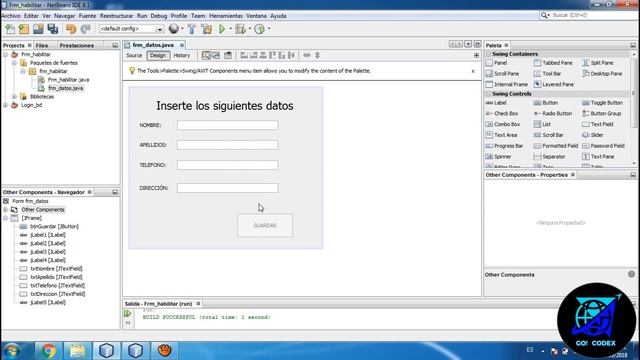Viewport: 640px width, 360px height.
Task: Switch to the Files tab
Action: pyautogui.click(x=42, y=45)
